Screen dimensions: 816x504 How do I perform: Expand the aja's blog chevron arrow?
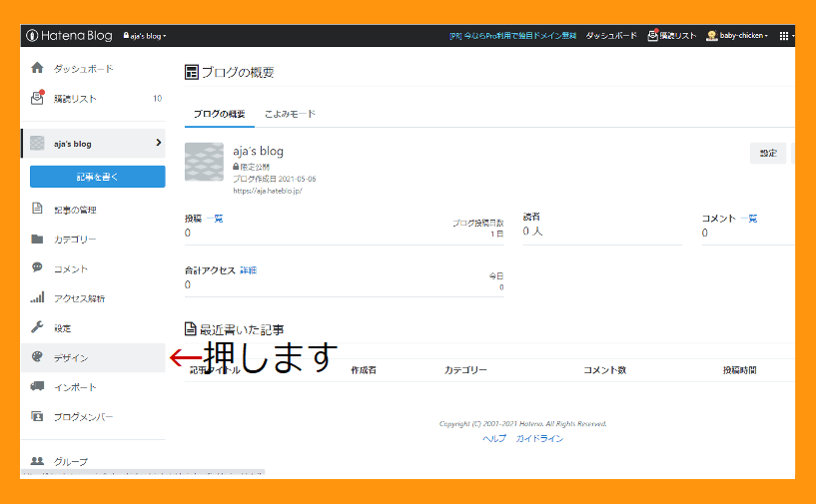click(158, 143)
